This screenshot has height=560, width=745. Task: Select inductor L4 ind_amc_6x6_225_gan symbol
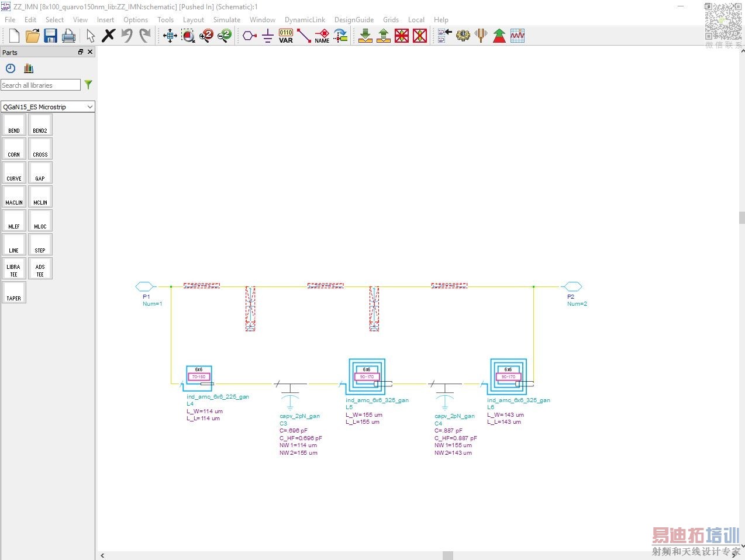point(199,378)
